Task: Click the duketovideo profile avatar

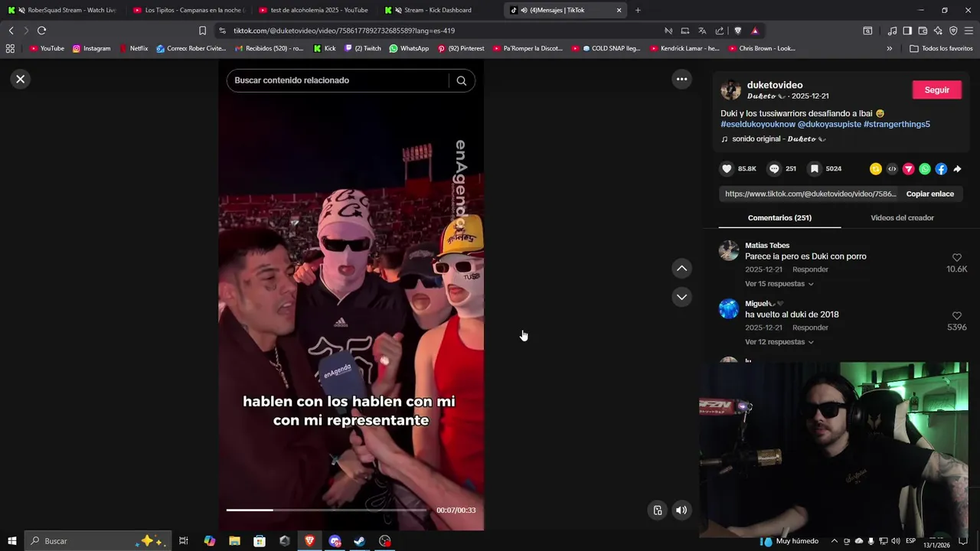Action: tap(730, 90)
